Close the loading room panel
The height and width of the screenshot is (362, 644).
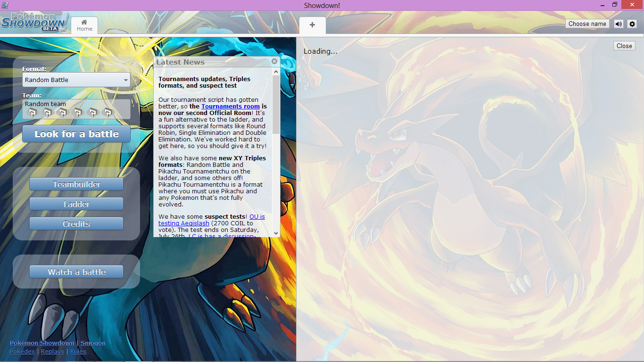(624, 46)
